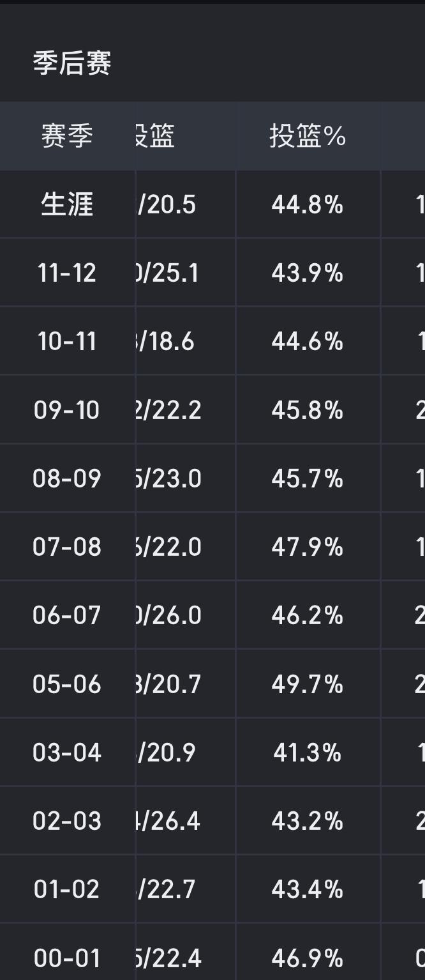Viewport: 425px width, 980px height.
Task: Select the 08-09 season label
Action: [67, 478]
